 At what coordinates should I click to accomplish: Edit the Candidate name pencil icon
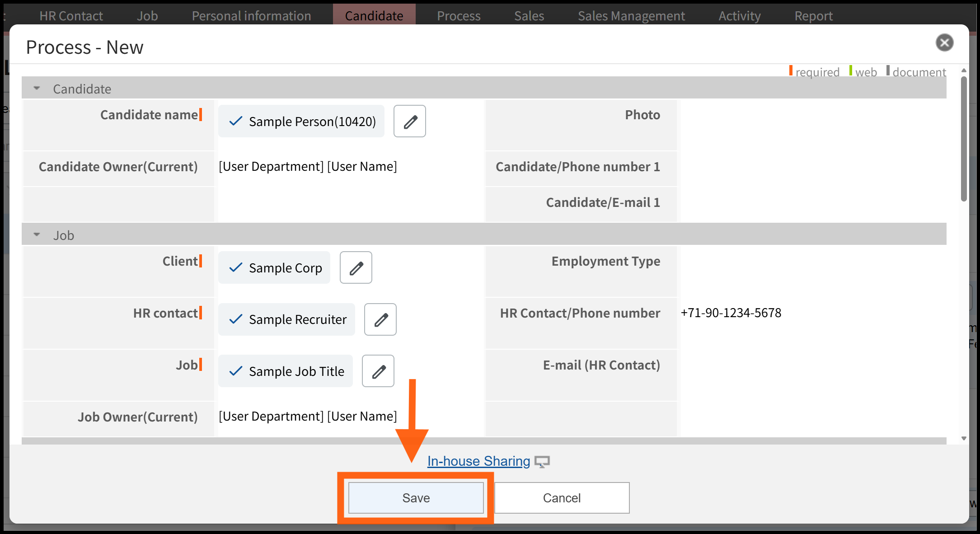pos(409,122)
